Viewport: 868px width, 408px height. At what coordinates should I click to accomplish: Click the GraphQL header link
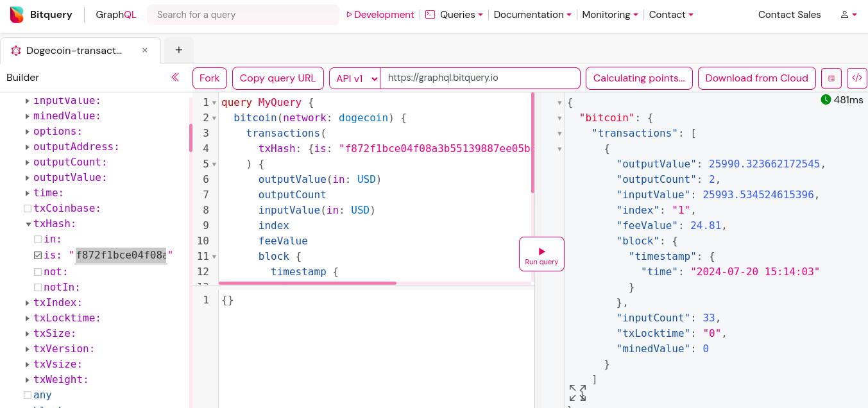[x=116, y=15]
